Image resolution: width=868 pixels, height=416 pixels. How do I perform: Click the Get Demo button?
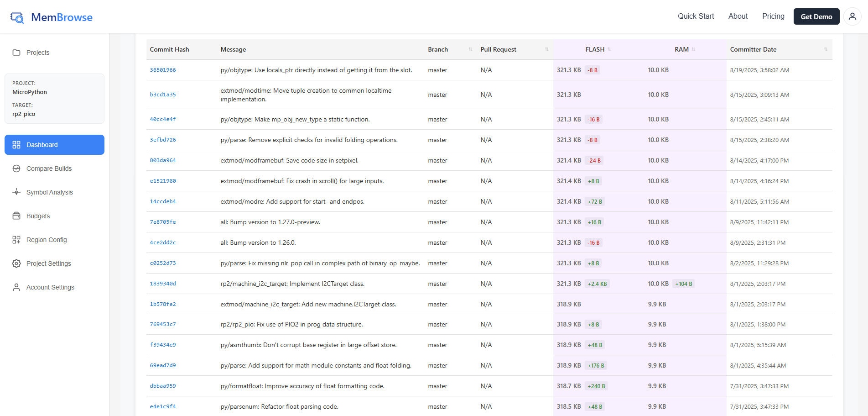pyautogui.click(x=816, y=16)
